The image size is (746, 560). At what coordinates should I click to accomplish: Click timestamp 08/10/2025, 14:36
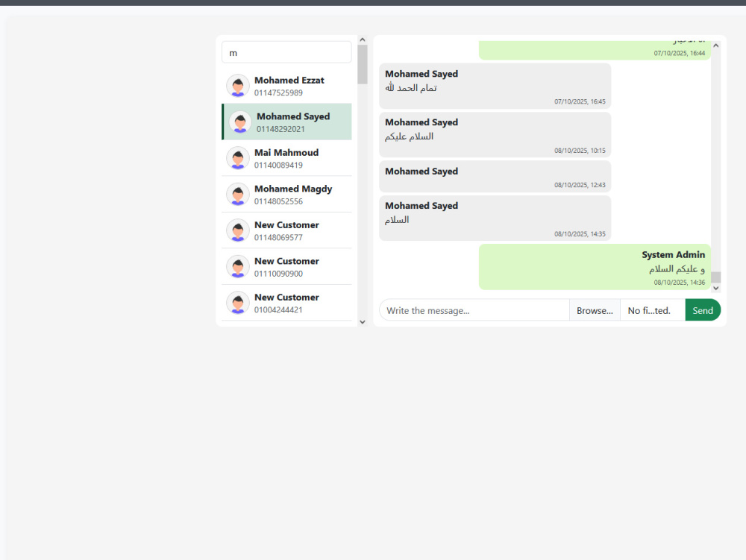coord(679,283)
